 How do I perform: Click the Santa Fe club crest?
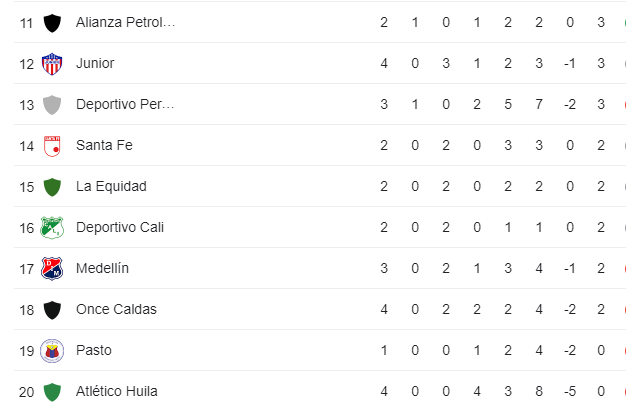click(x=52, y=146)
